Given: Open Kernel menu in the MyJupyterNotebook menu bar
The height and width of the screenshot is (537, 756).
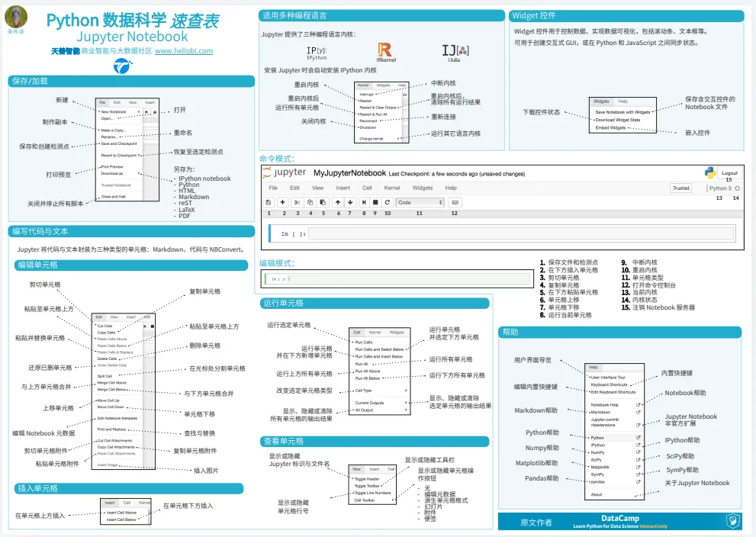Looking at the screenshot, I should (392, 188).
